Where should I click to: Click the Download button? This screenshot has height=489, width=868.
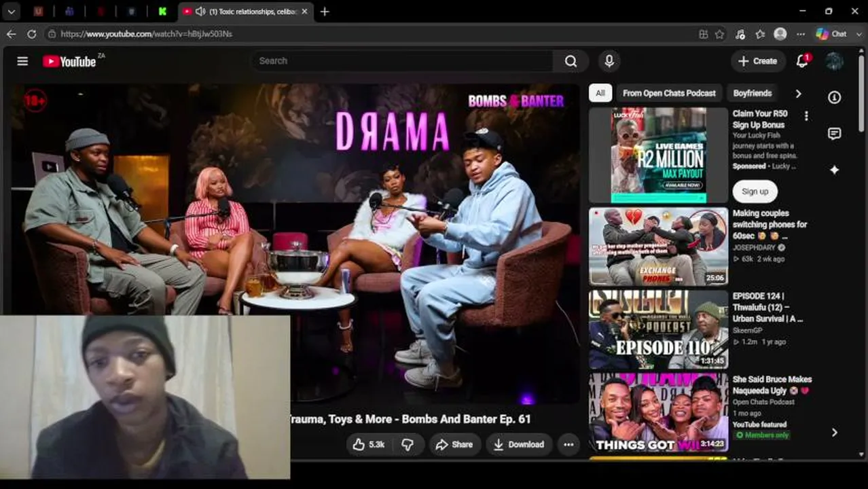[x=518, y=445]
